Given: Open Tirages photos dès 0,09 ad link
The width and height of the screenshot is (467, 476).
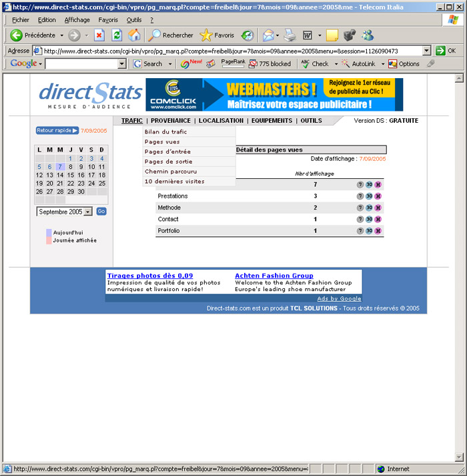Looking at the screenshot, I should pyautogui.click(x=150, y=276).
